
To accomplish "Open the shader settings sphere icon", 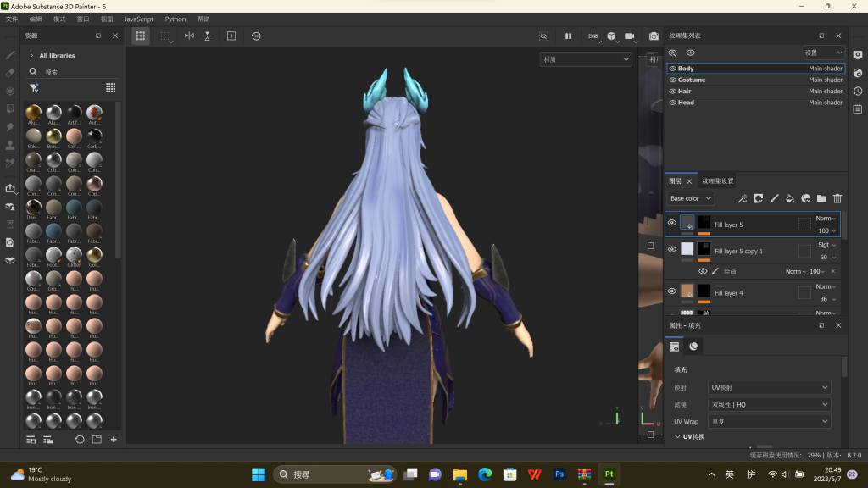I will [x=858, y=73].
